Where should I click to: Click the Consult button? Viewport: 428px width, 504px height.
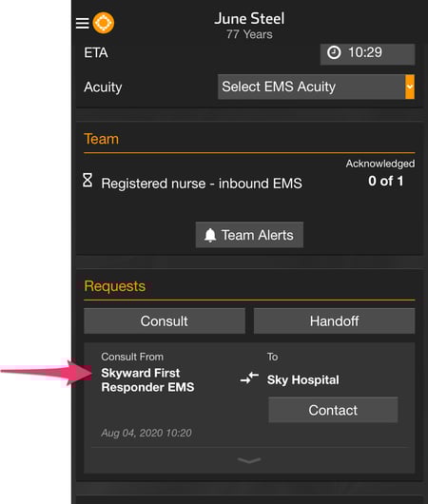(165, 320)
